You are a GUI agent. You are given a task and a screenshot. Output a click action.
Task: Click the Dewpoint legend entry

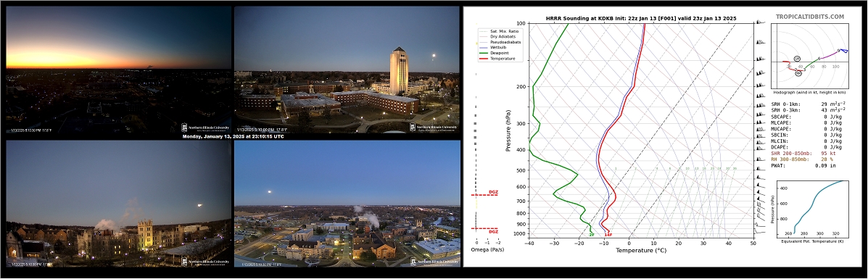(500, 53)
